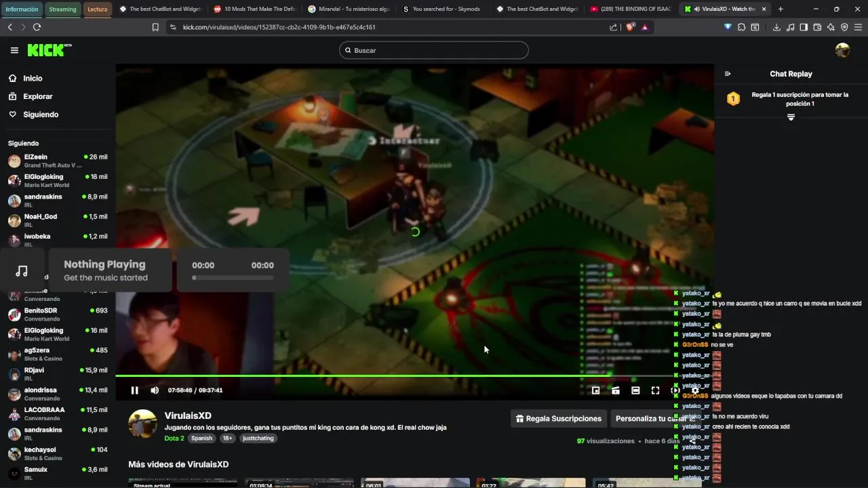The width and height of the screenshot is (868, 488).
Task: Open Brave Wallet icon
Action: coord(817,27)
